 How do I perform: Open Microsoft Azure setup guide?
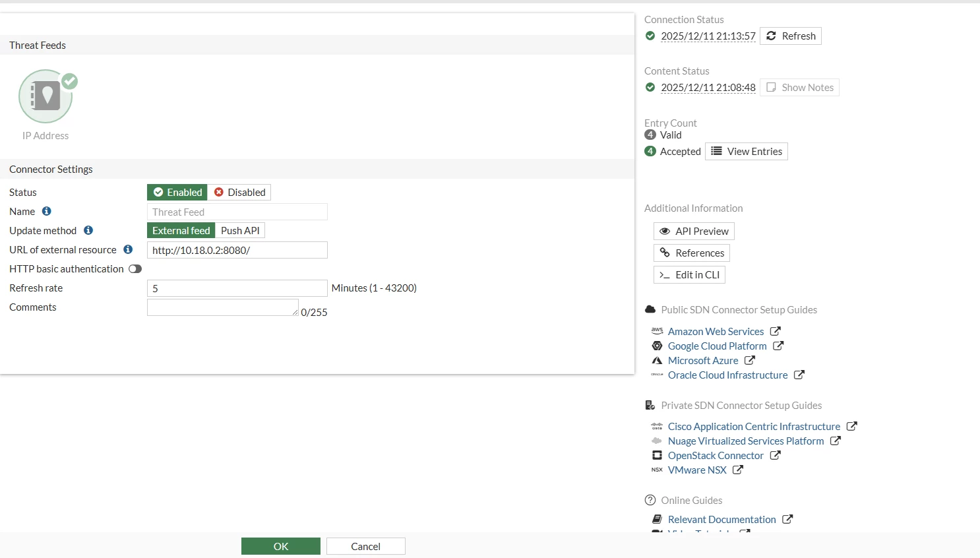coord(703,360)
